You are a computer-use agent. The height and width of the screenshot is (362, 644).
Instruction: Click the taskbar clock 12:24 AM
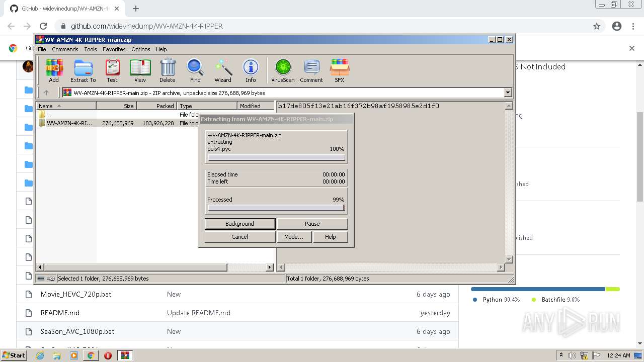click(618, 355)
